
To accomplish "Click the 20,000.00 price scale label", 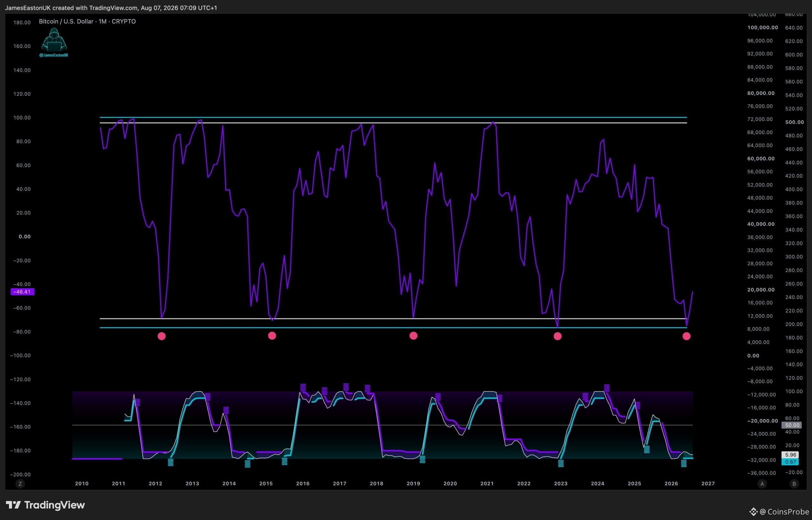I will [761, 290].
